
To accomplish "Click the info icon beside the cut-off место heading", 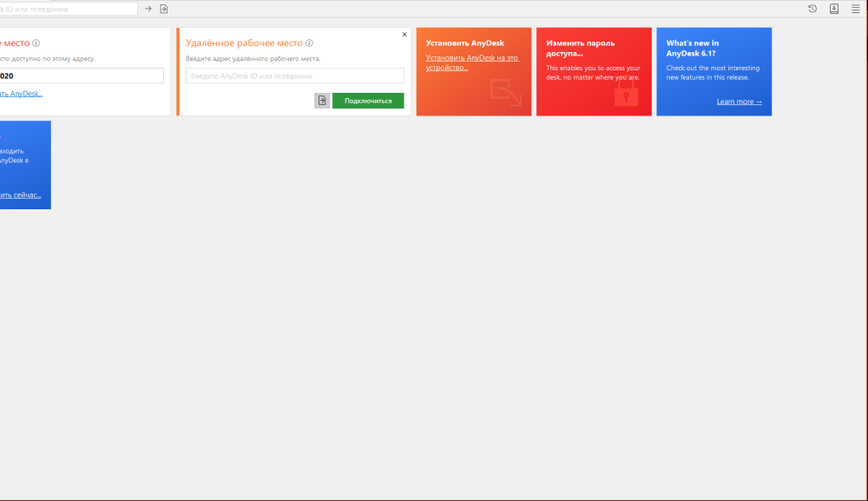I will point(36,43).
